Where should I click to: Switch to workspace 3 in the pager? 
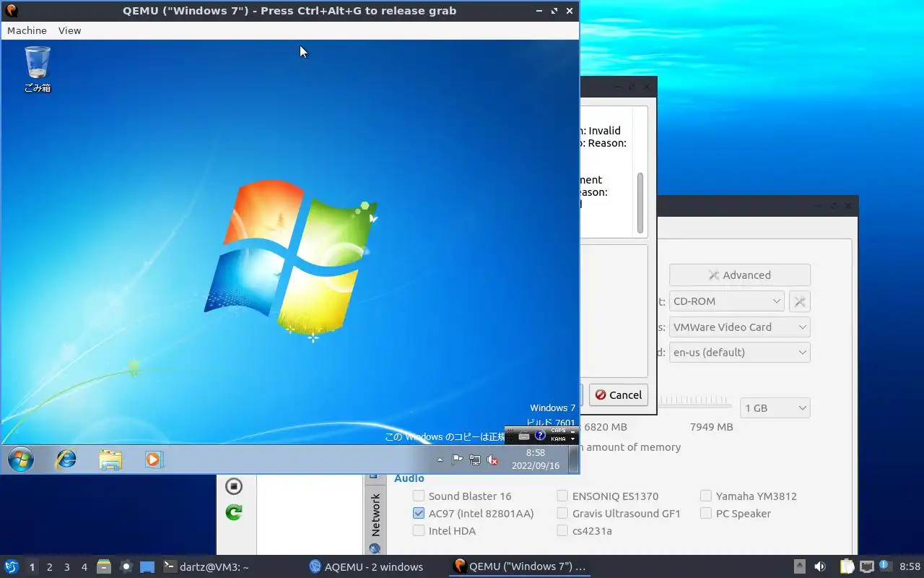click(x=66, y=567)
